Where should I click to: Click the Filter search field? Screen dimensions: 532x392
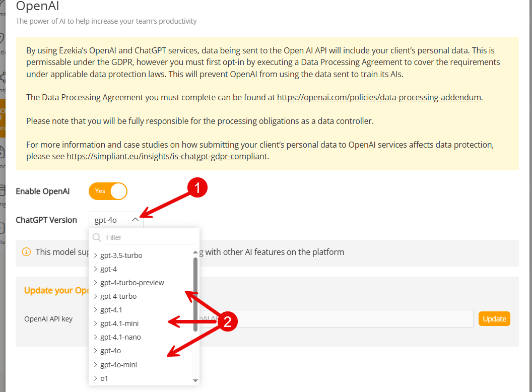point(150,237)
